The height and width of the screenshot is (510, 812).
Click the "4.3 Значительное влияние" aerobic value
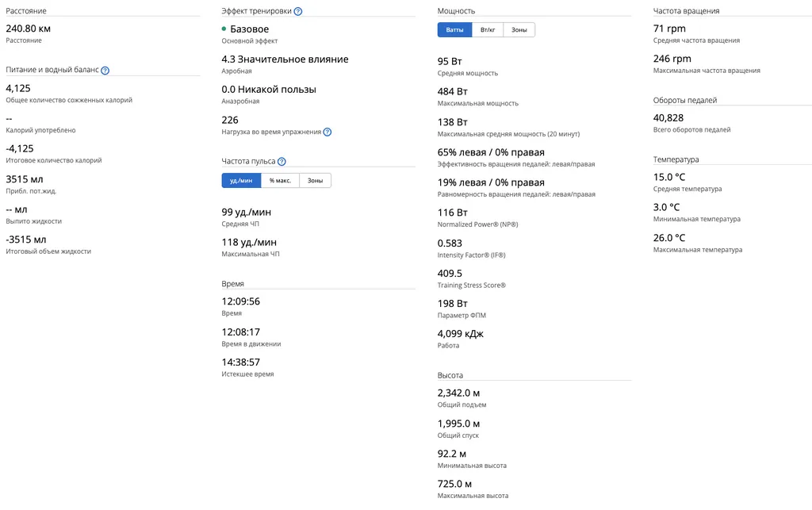coord(285,59)
